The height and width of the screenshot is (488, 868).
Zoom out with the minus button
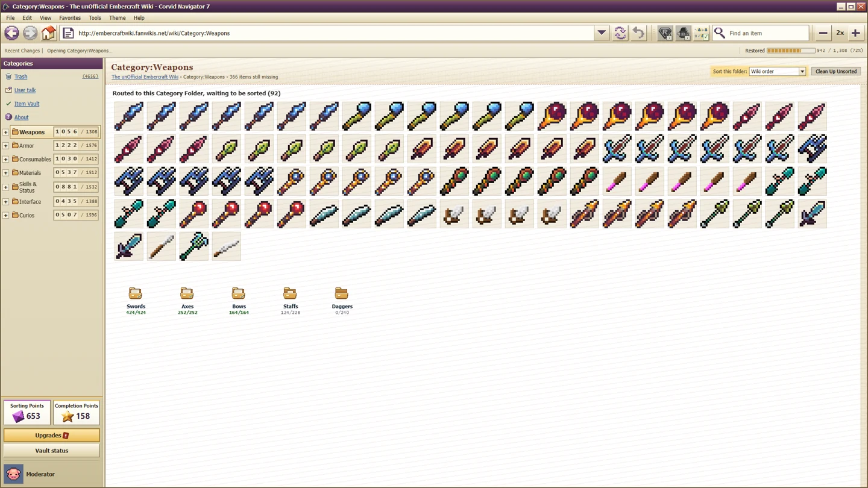tap(823, 33)
